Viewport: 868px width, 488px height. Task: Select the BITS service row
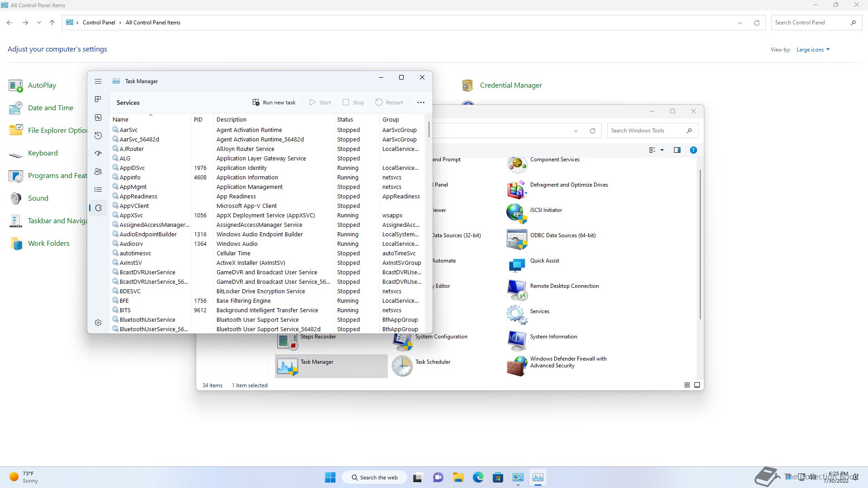pos(268,310)
